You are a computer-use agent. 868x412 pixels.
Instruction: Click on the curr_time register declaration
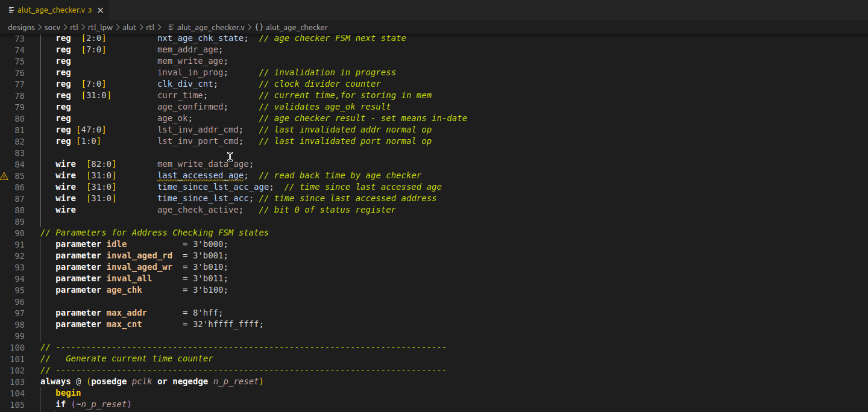click(181, 96)
